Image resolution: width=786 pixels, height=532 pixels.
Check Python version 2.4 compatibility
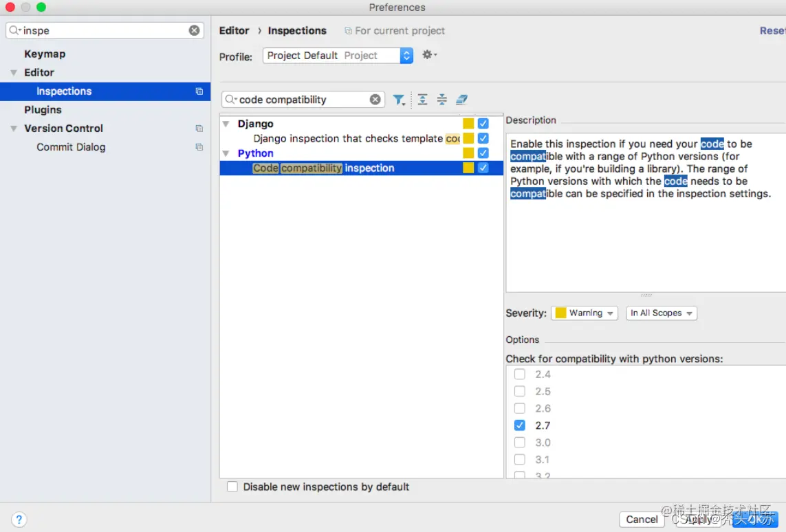click(x=520, y=374)
